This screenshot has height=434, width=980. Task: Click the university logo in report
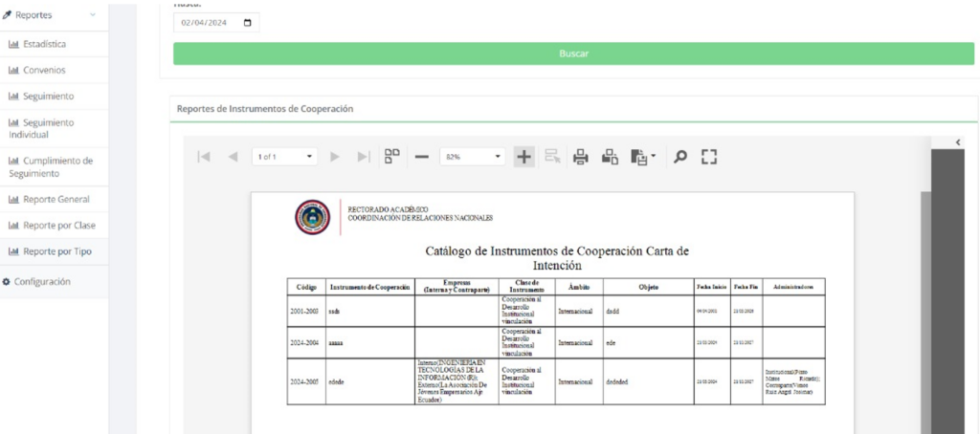point(313,217)
